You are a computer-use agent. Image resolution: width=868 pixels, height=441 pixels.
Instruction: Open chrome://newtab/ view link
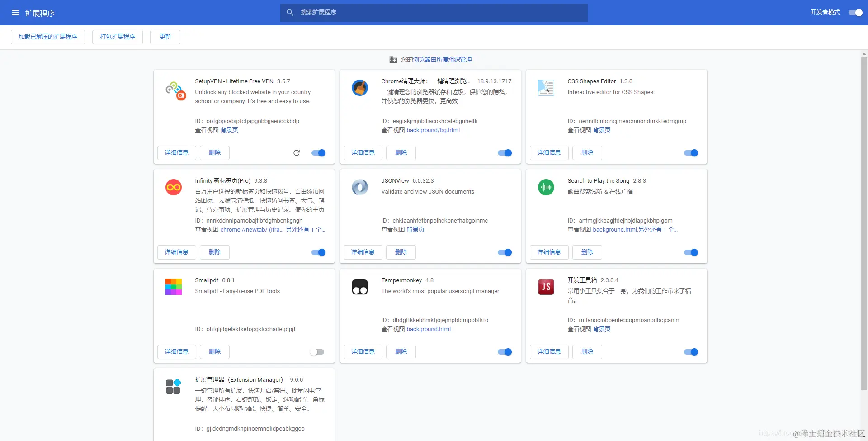coord(252,230)
